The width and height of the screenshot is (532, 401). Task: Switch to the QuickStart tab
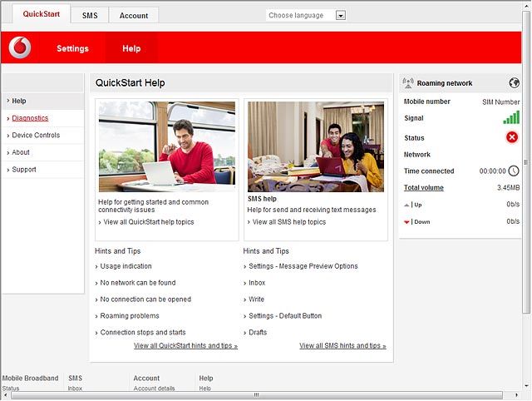pos(42,14)
